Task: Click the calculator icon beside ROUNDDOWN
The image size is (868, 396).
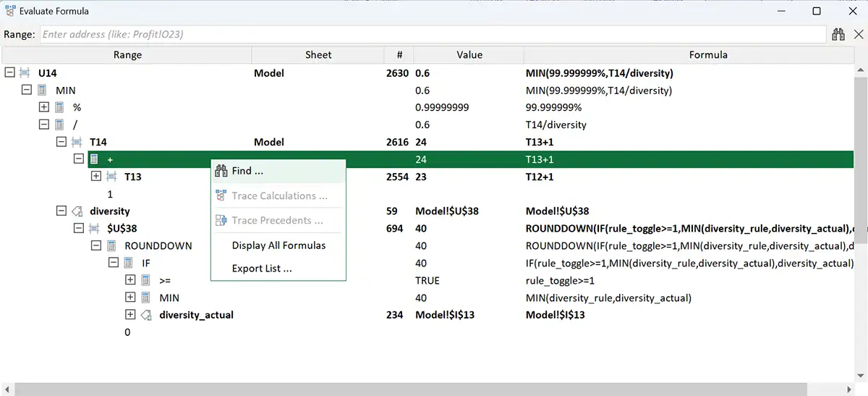Action: [x=112, y=245]
